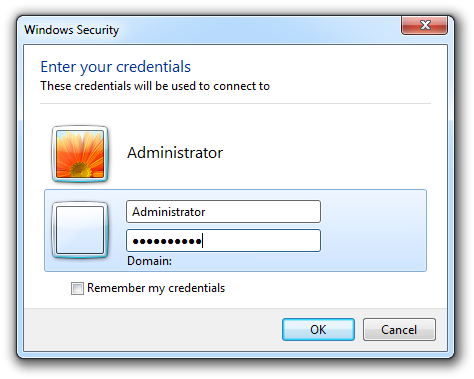The width and height of the screenshot is (474, 379).
Task: Click blank area right of Administrator account name
Action: tap(327, 153)
